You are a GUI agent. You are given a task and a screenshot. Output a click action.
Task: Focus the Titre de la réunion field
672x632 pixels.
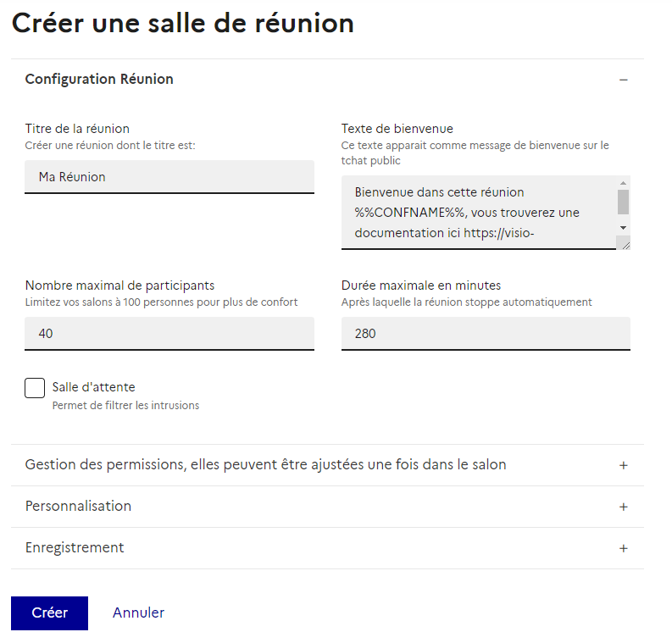pyautogui.click(x=169, y=177)
